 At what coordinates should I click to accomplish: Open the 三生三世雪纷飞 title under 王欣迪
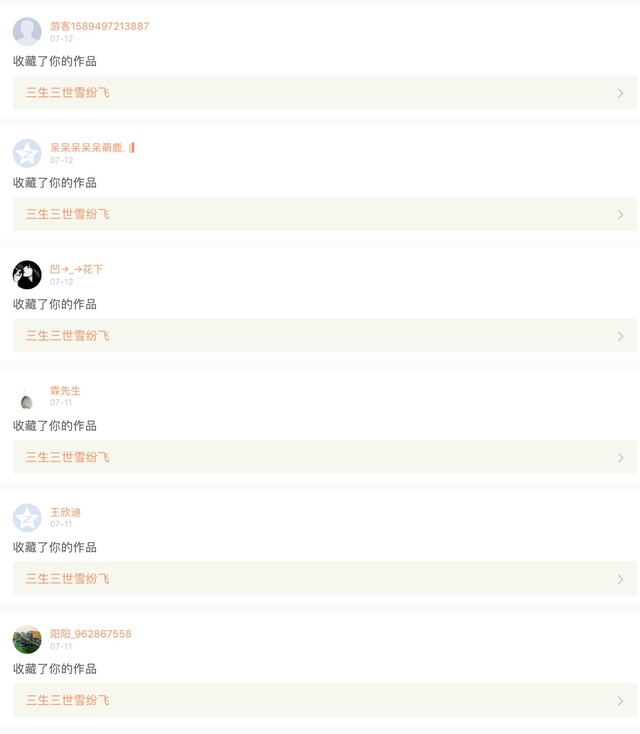coord(67,579)
